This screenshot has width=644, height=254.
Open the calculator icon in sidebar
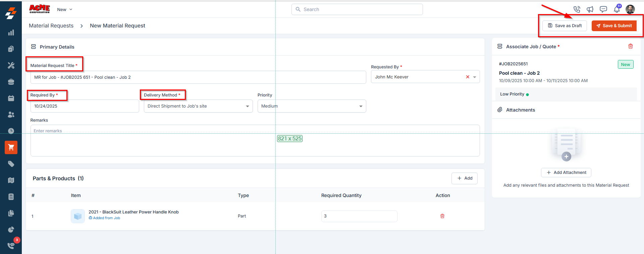point(11,197)
